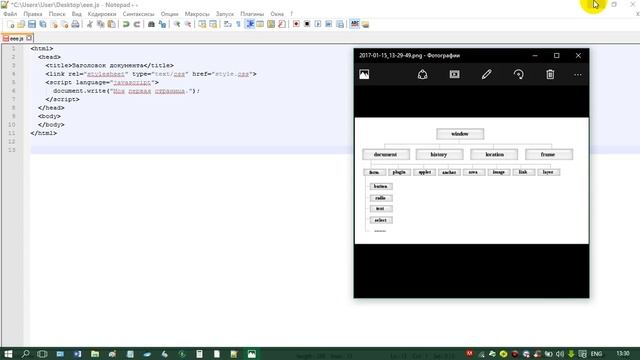Open Find with the binoculars icon
Image resolution: width=640 pixels, height=360 pixels.
tap(151, 24)
